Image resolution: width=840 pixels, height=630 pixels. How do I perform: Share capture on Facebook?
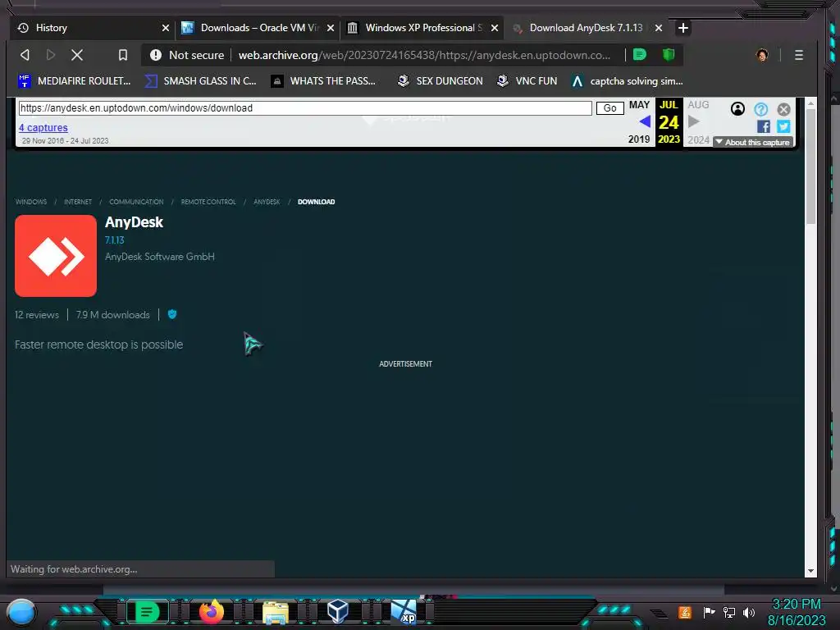click(764, 126)
